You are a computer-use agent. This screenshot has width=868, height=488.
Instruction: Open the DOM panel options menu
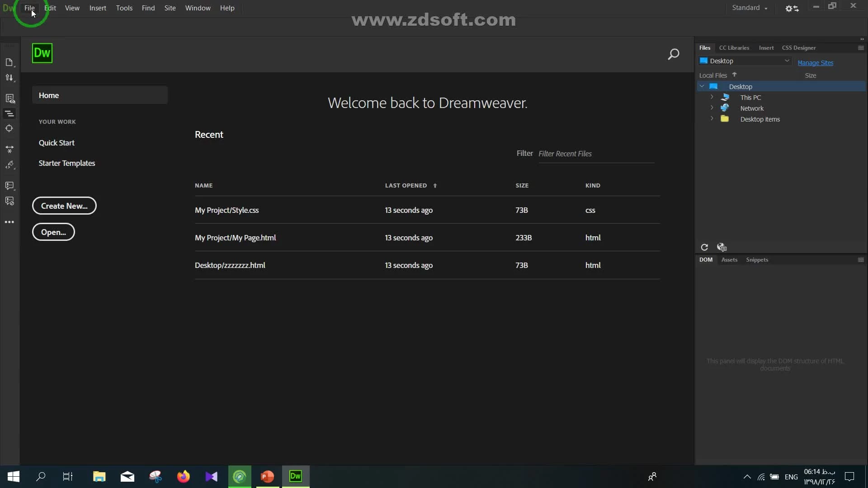pos(861,260)
